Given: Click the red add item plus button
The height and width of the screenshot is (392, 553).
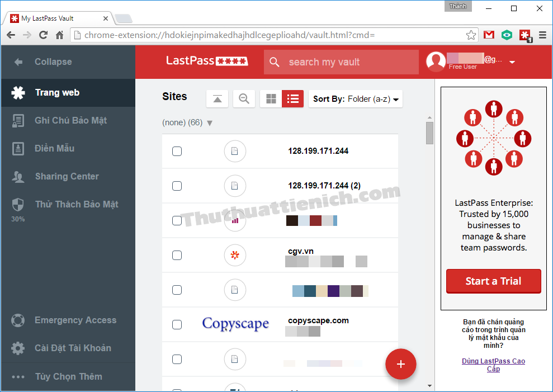Looking at the screenshot, I should coord(400,364).
